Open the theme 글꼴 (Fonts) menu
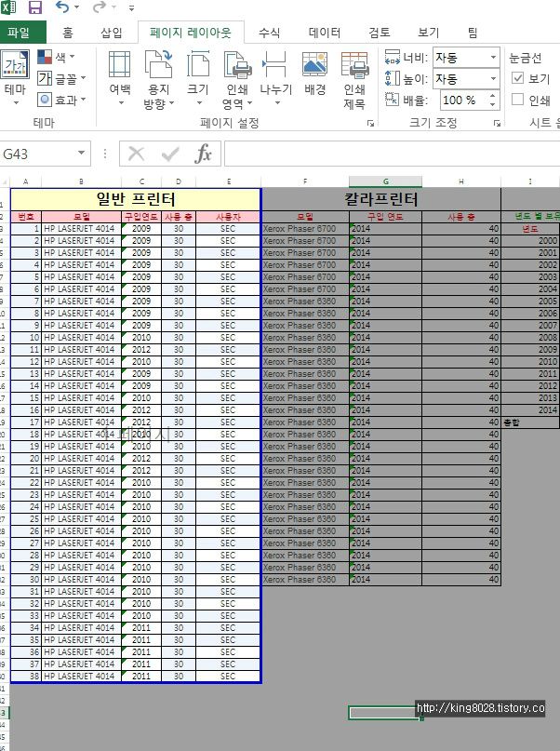560x751 pixels. 61,78
